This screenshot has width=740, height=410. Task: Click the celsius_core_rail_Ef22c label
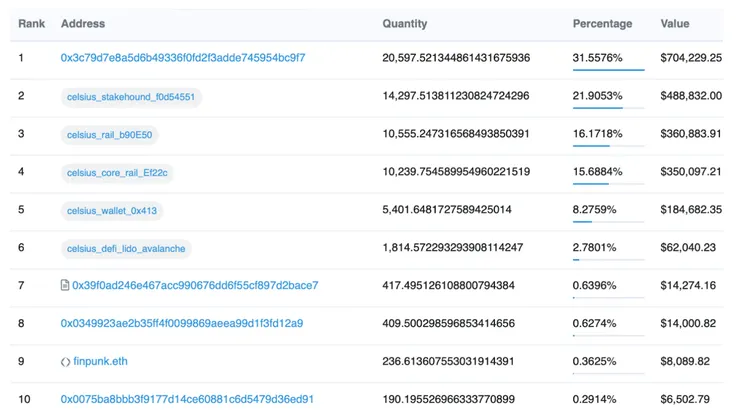click(x=118, y=172)
